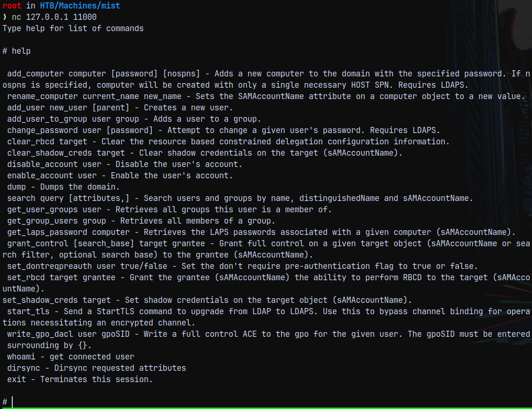Click the '# help' typed command
532x409 pixels.
pyautogui.click(x=16, y=51)
